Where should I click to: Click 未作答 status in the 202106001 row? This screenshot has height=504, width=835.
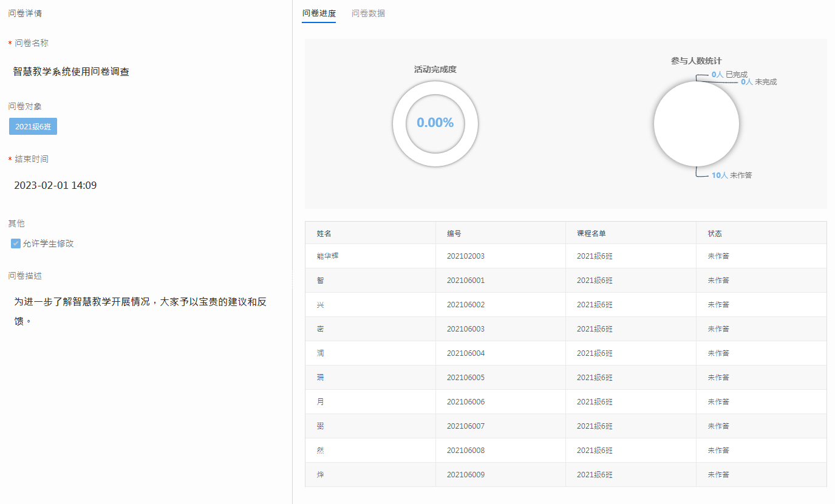click(718, 281)
